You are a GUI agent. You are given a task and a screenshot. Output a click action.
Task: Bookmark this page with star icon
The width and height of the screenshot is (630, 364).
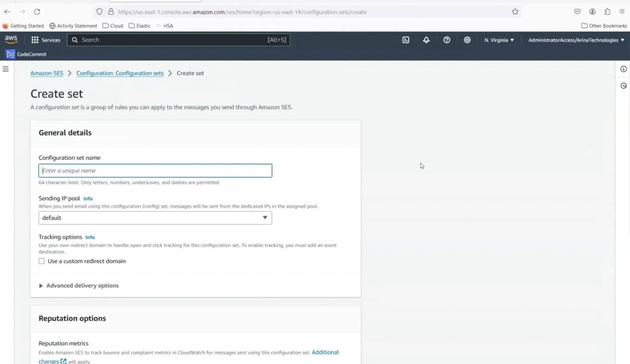[515, 12]
